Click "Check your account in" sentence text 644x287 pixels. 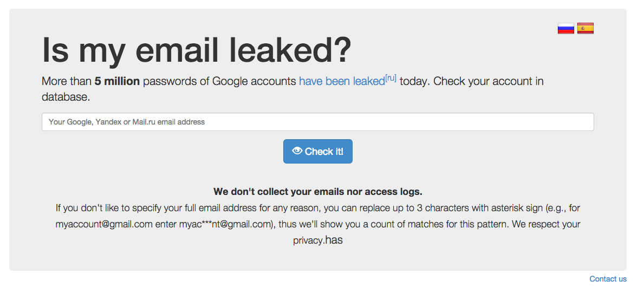pyautogui.click(x=489, y=81)
